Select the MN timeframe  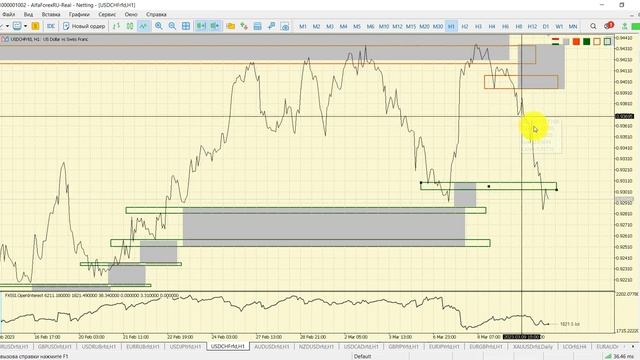click(573, 26)
